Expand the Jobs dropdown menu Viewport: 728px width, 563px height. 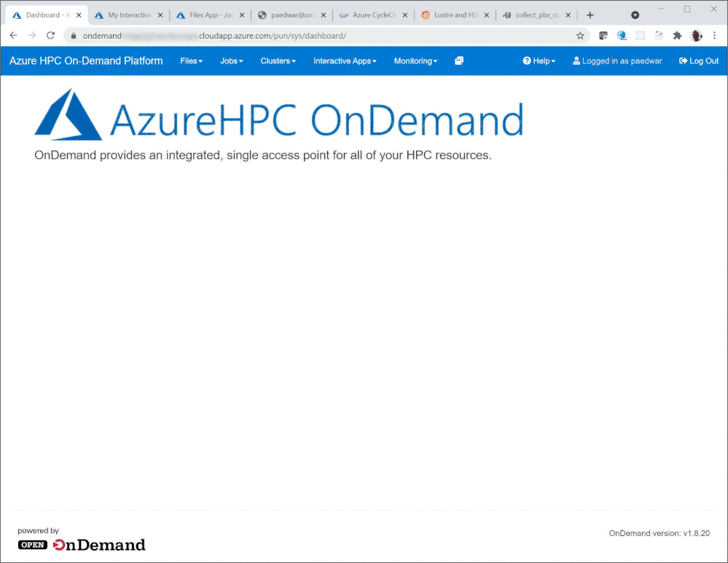pos(231,60)
